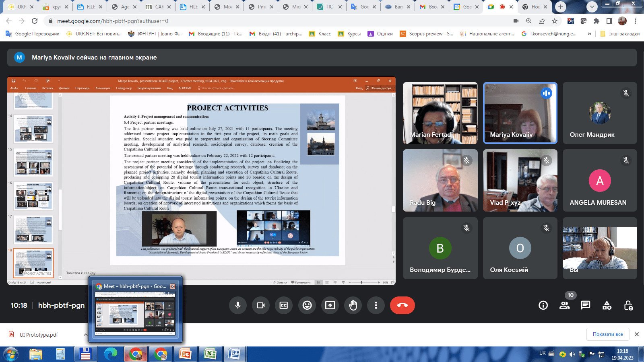Select Mariya Kovaliv's video tile

click(x=520, y=113)
